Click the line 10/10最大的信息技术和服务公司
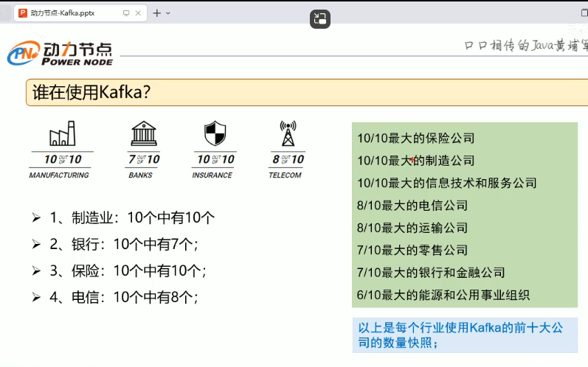 pyautogui.click(x=447, y=183)
